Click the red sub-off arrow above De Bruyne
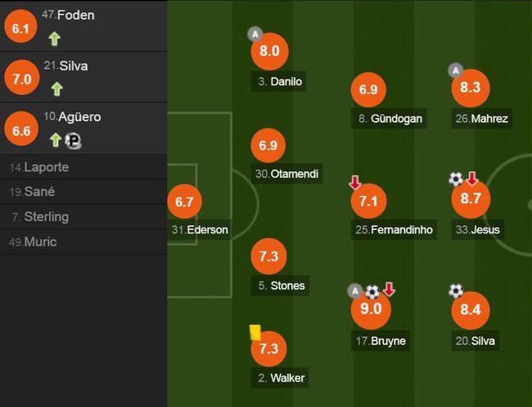This screenshot has width=532, height=407. point(389,289)
